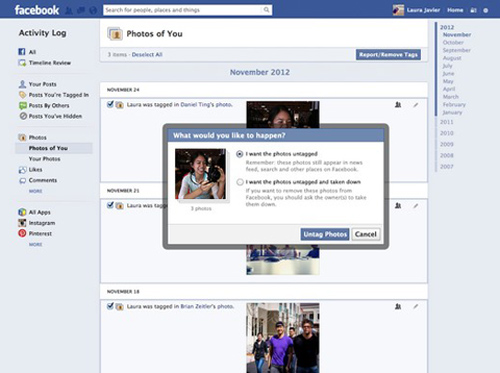Open notifications globe icon
The width and height of the screenshot is (500, 373).
93,11
